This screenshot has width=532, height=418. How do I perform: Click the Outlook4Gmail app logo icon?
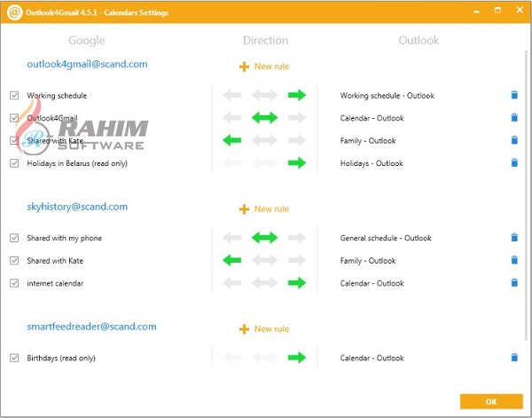(14, 12)
